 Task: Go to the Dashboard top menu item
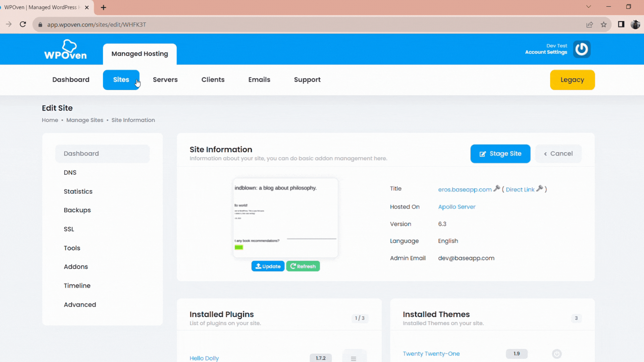[x=71, y=80]
